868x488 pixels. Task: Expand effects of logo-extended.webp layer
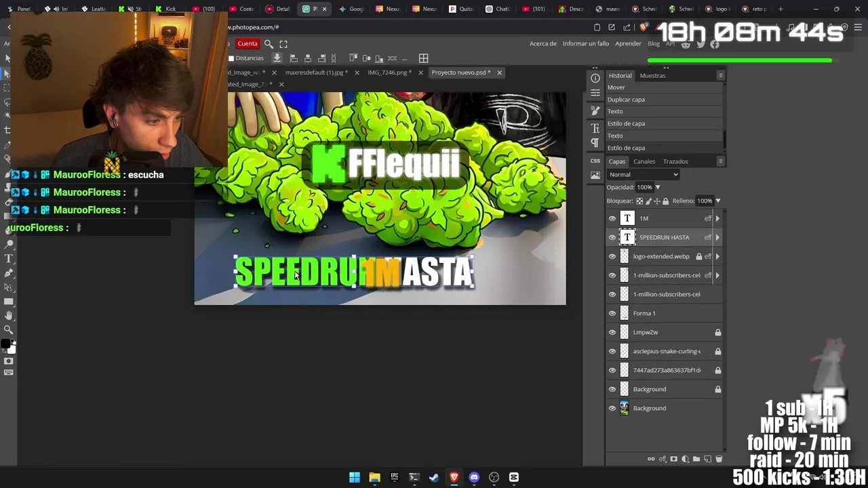[x=717, y=256]
